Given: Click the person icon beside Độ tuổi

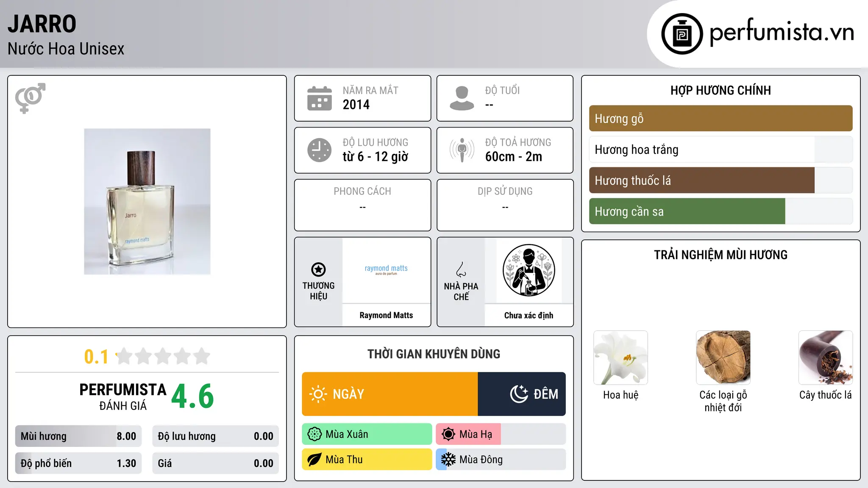Looking at the screenshot, I should pyautogui.click(x=462, y=98).
